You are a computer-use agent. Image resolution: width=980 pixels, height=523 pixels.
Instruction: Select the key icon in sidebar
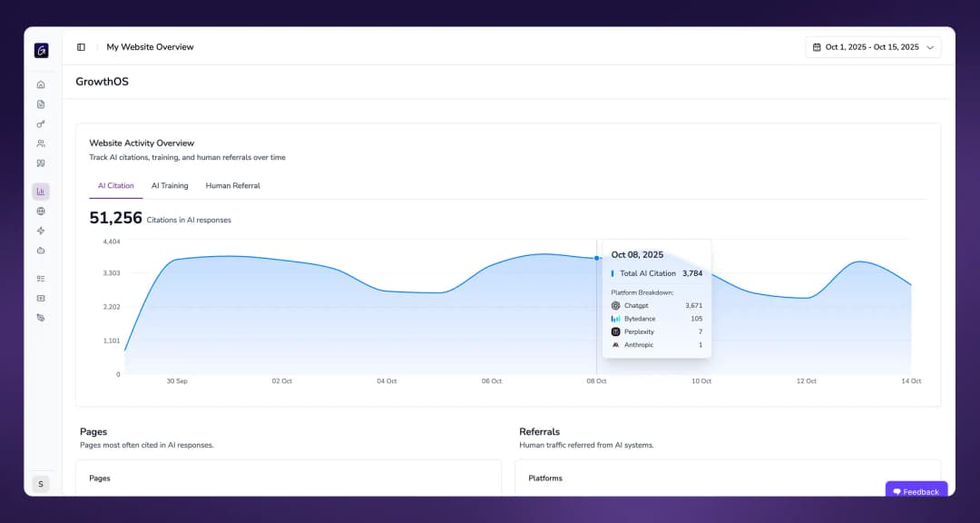[x=41, y=123]
